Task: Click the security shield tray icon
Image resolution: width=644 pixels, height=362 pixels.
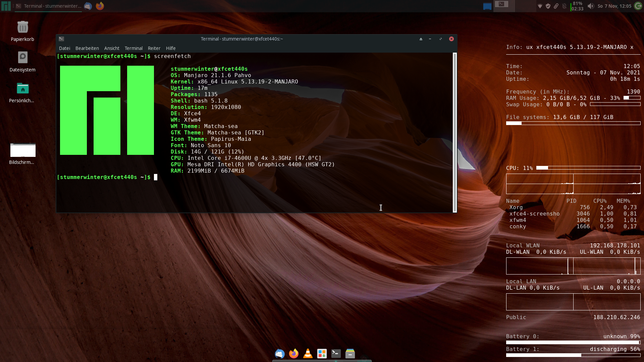Action: (548, 6)
